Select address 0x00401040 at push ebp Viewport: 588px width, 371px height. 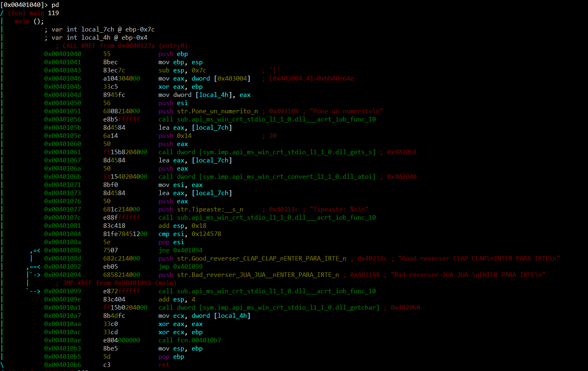[62, 54]
